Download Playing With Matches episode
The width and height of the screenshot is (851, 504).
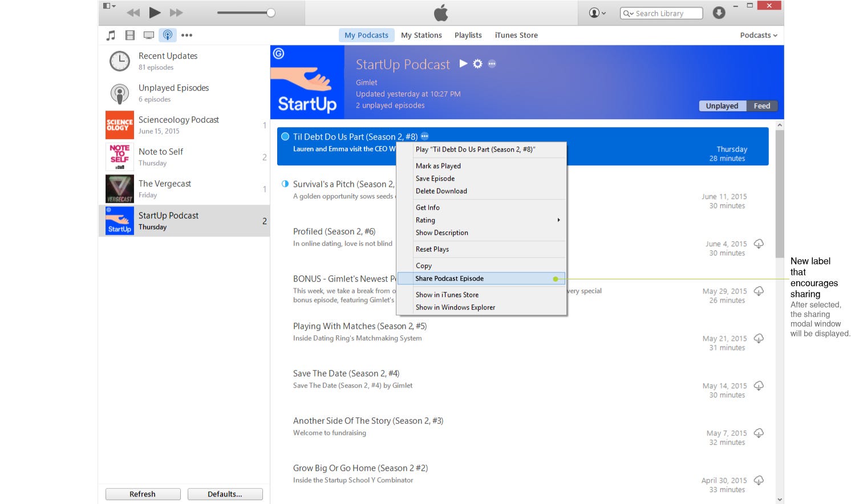(x=759, y=339)
